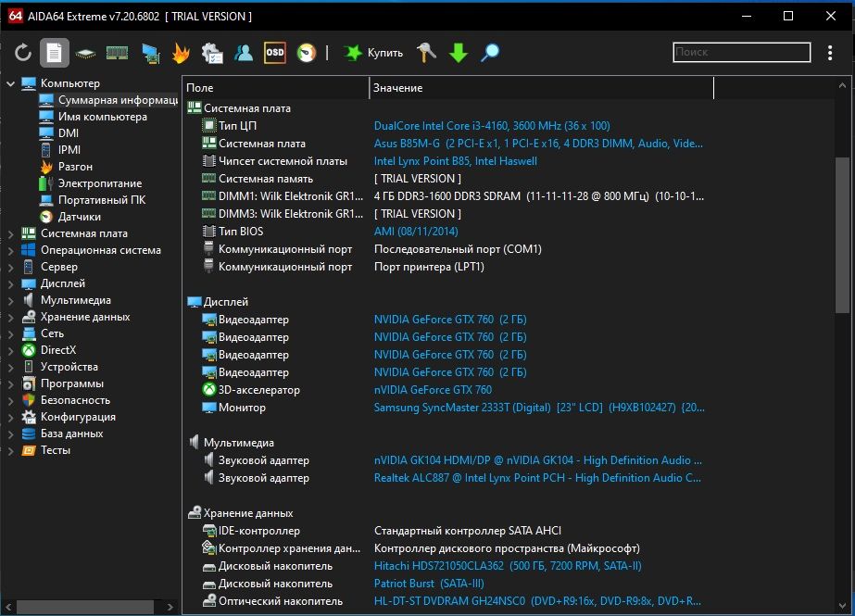
Task: Click the user accounts toolbar icon
Action: (244, 53)
